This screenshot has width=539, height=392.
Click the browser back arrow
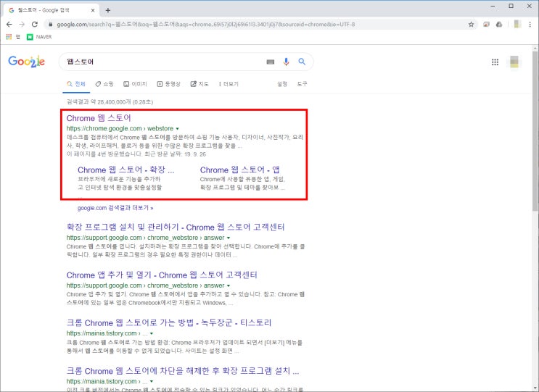pyautogui.click(x=9, y=25)
